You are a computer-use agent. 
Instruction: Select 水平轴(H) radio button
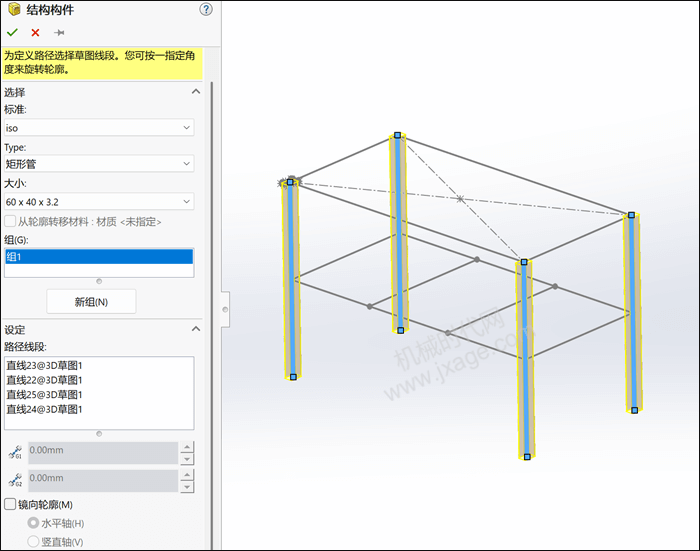33,523
